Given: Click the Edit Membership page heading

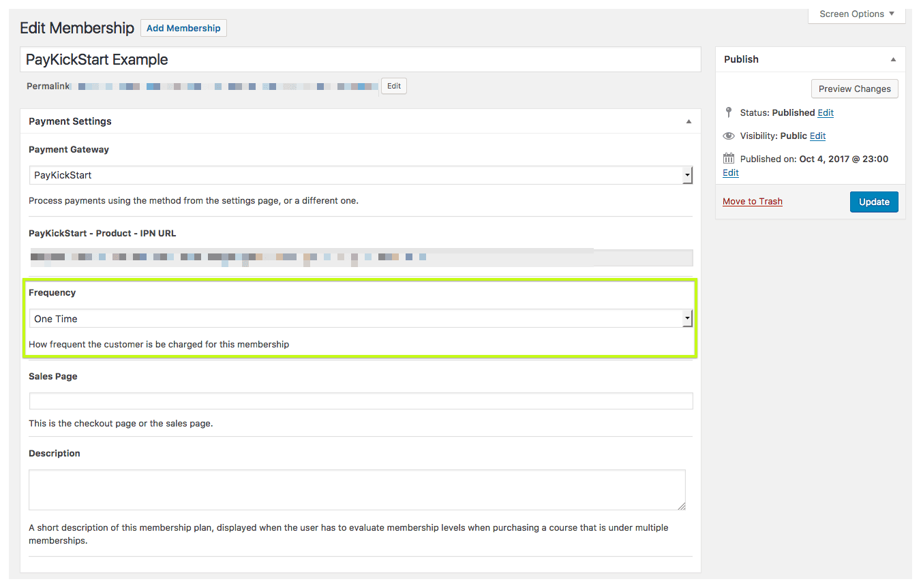Looking at the screenshot, I should [x=77, y=28].
